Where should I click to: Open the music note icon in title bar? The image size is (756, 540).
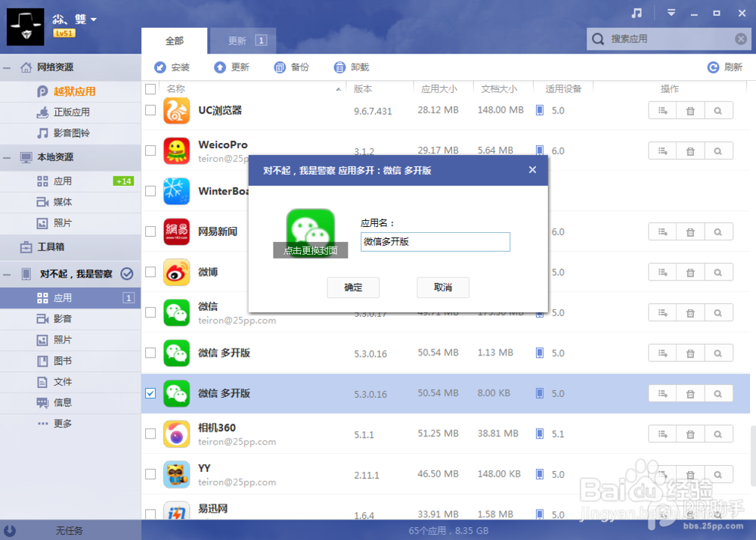(637, 13)
